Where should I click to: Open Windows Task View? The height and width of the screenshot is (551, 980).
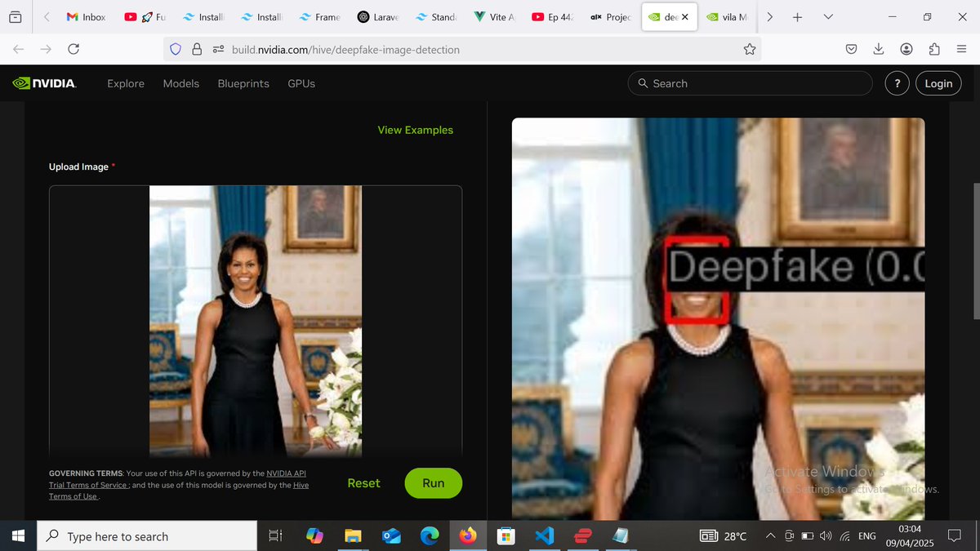pos(276,536)
